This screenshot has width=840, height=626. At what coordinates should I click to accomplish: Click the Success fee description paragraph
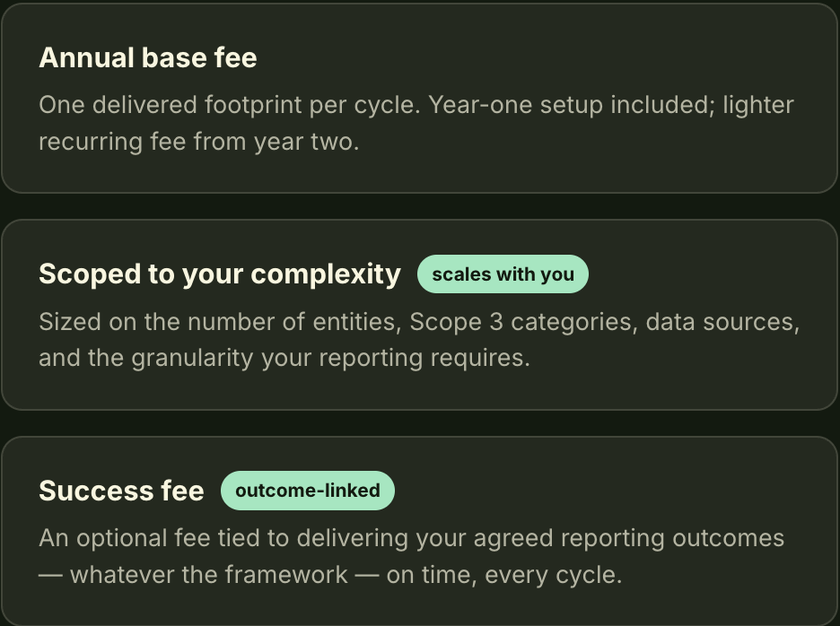[411, 556]
